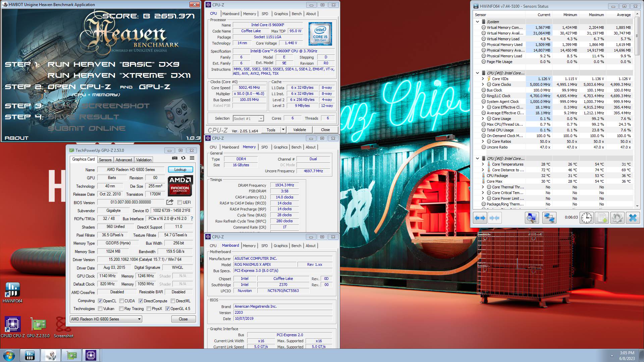Switch to Advanced tab in GPU-Z
This screenshot has height=362, width=644.
coord(123,160)
